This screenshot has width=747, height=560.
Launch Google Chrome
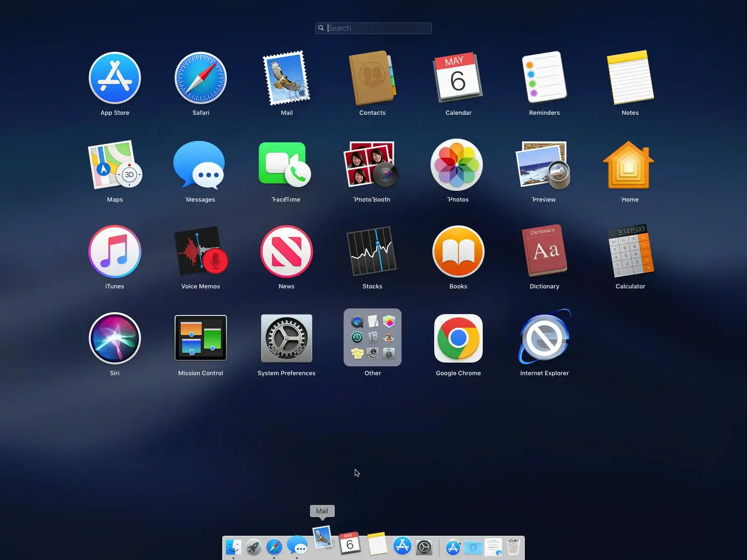pyautogui.click(x=458, y=338)
